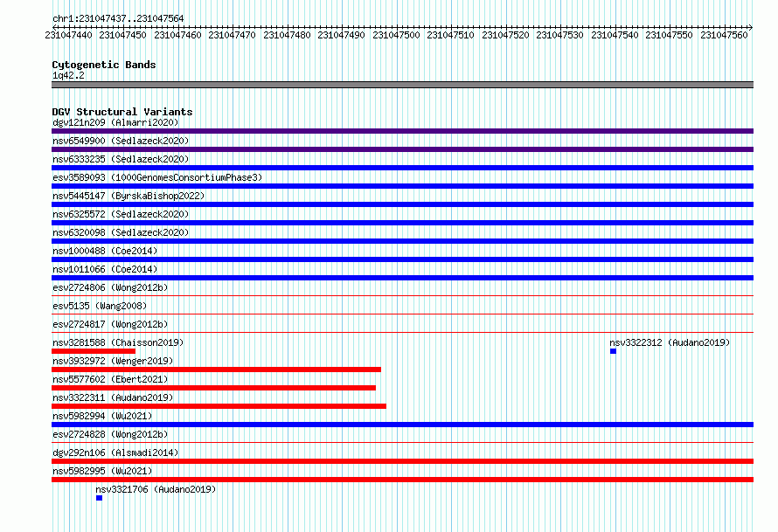Image resolution: width=778 pixels, height=532 pixels.
Task: Open variant esv3589093 (1000GenomesConsortiumPhase3)
Action: pos(157,177)
